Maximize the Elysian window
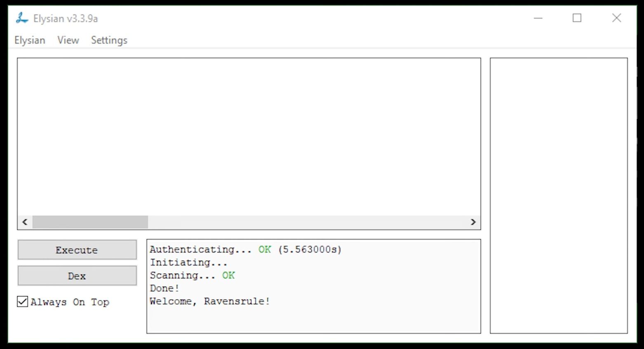644x349 pixels. click(x=577, y=18)
